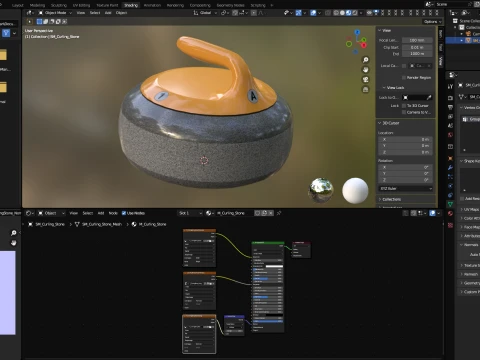This screenshot has height=360, width=480.
Task: Click the blue Z axis gizmo
Action: point(357,32)
